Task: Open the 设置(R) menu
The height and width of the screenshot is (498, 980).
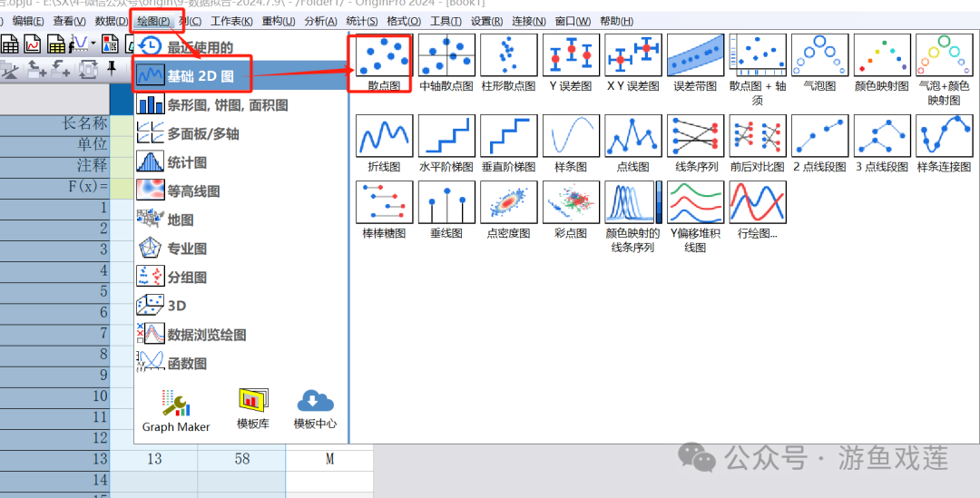Action: pyautogui.click(x=487, y=21)
